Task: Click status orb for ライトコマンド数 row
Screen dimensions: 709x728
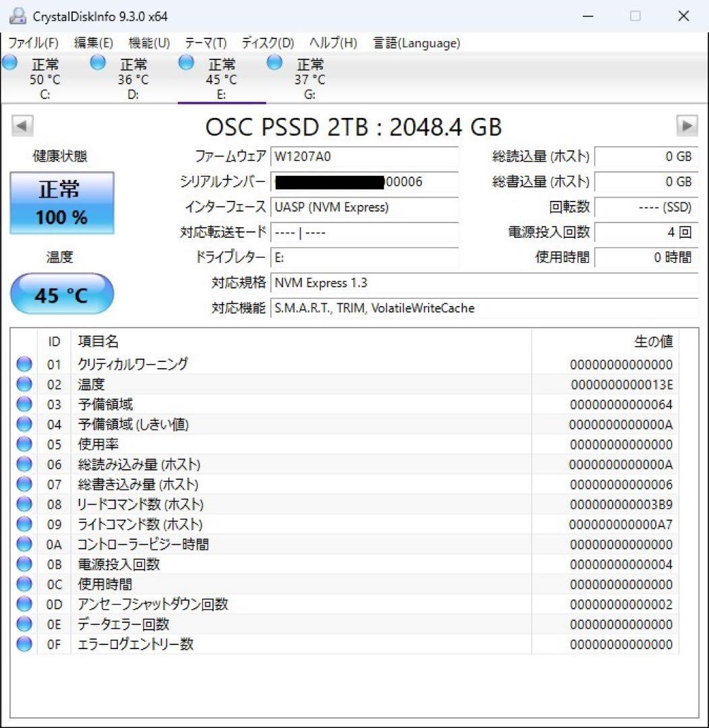Action: (24, 524)
